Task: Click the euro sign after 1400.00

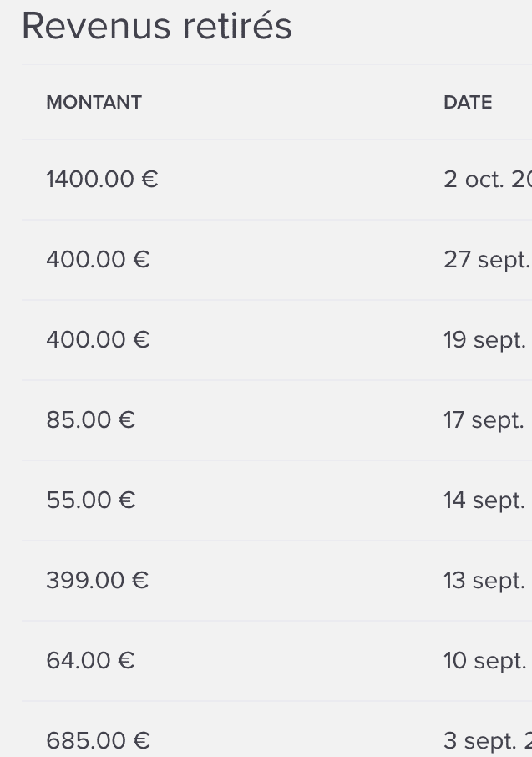Action: 150,180
